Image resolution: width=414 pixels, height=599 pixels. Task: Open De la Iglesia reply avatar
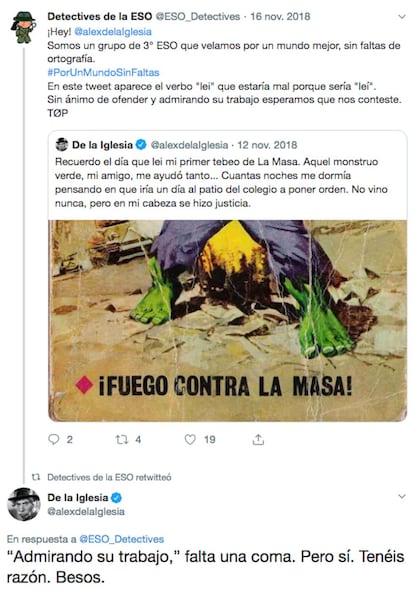click(24, 504)
